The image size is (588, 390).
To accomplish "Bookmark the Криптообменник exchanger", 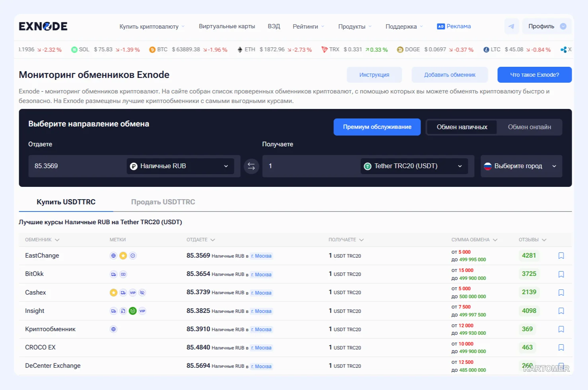I will (x=561, y=329).
